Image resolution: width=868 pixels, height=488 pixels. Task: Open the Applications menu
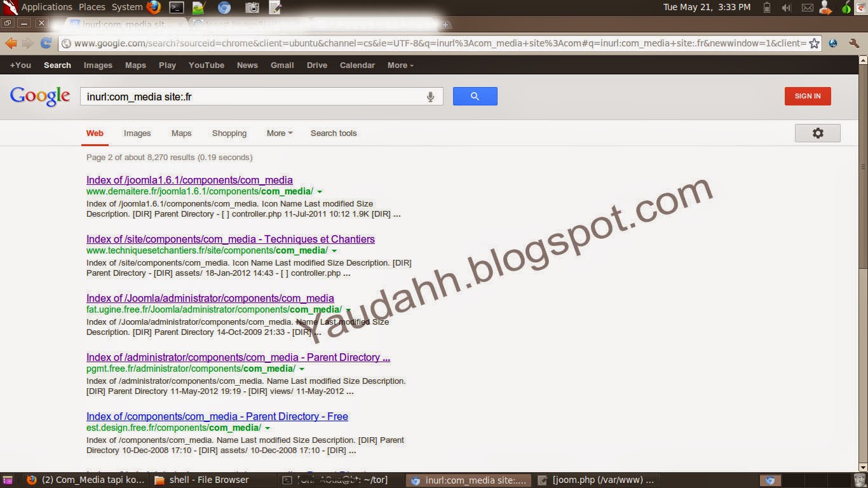click(46, 7)
